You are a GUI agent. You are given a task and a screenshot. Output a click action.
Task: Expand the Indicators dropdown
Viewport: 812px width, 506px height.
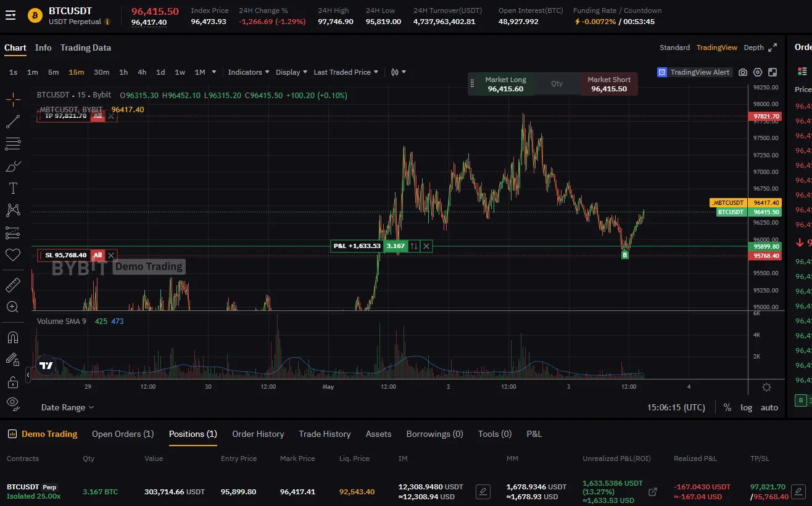click(249, 72)
